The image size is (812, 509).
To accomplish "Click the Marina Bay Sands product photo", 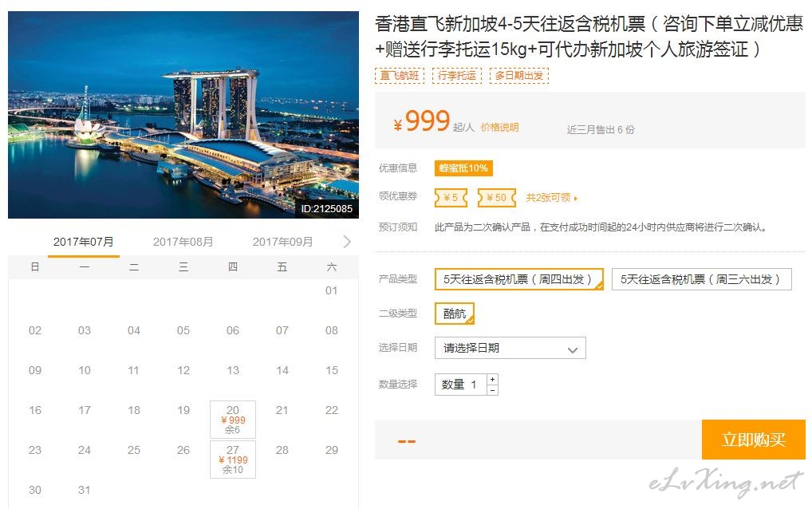I will (183, 114).
